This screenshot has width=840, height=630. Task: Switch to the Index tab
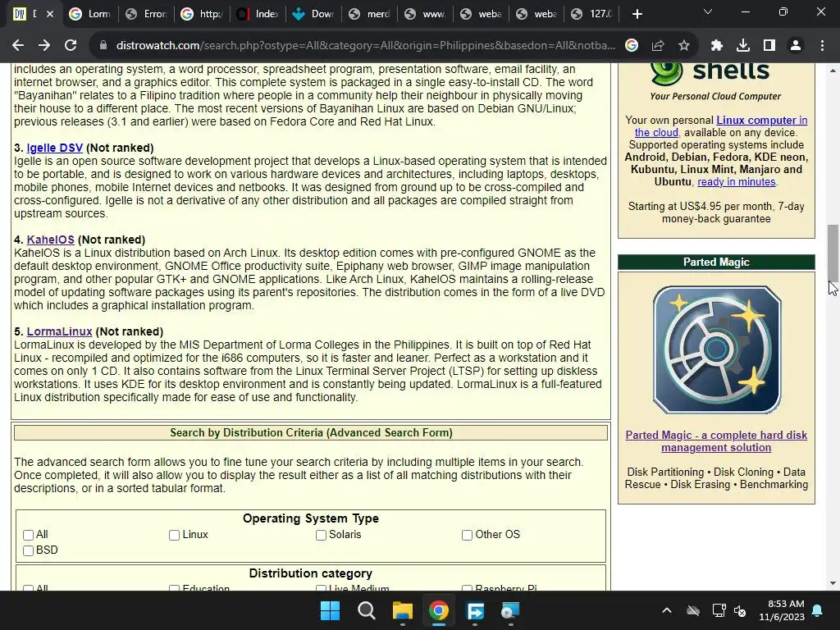click(258, 14)
